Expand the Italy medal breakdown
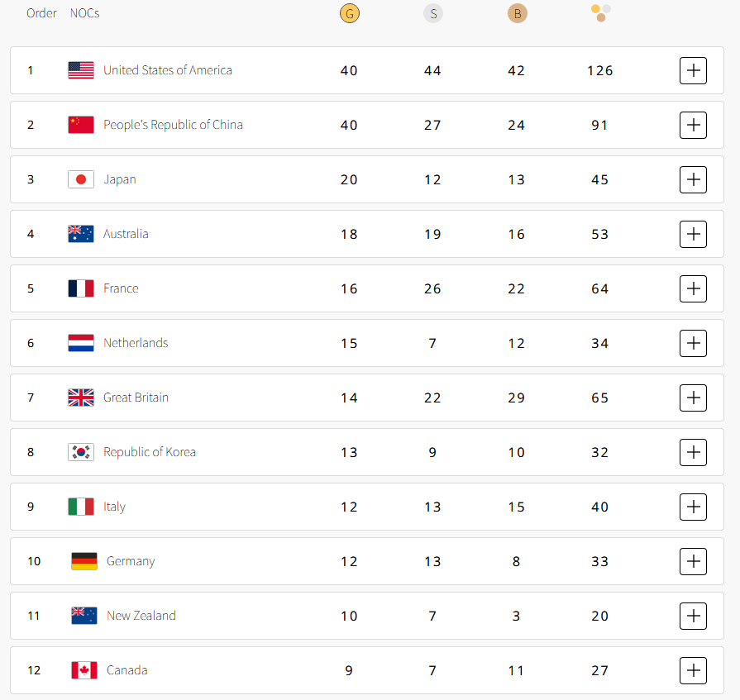The image size is (740, 700). [693, 507]
